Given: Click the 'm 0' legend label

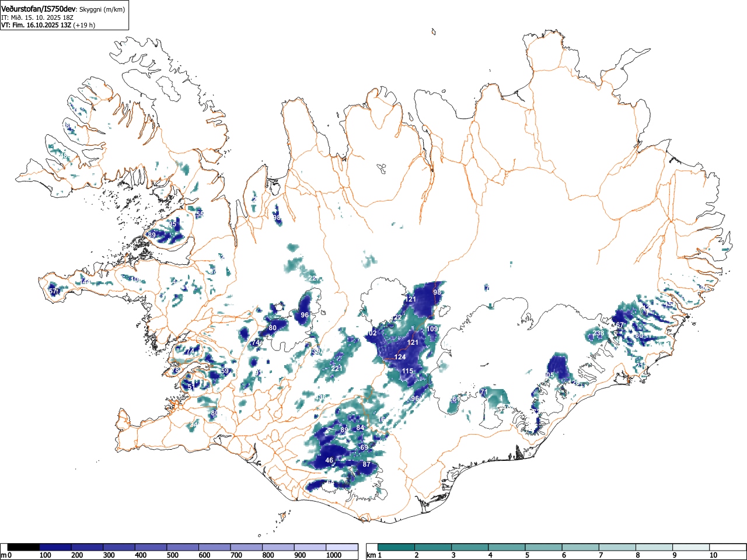Looking at the screenshot, I should 6,556.
